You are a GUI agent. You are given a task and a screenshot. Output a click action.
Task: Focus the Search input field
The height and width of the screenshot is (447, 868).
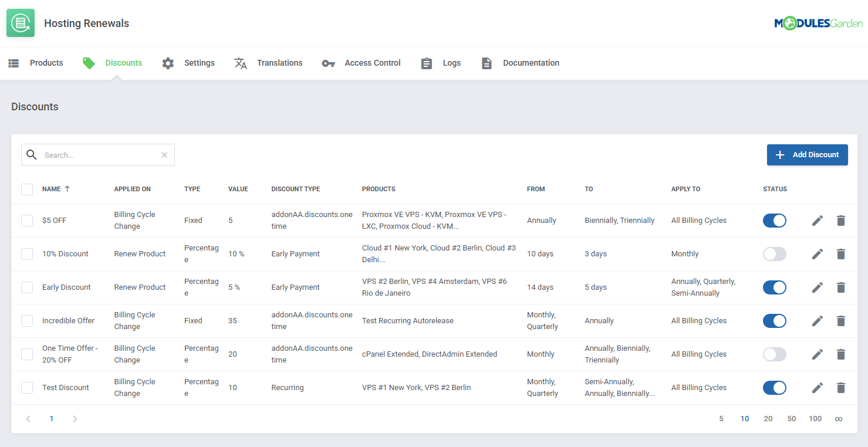(100, 155)
